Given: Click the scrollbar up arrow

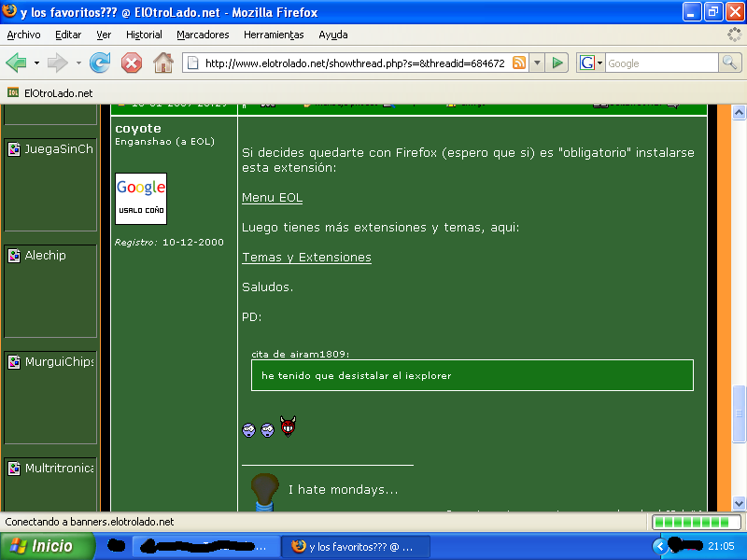Looking at the screenshot, I should (x=739, y=112).
